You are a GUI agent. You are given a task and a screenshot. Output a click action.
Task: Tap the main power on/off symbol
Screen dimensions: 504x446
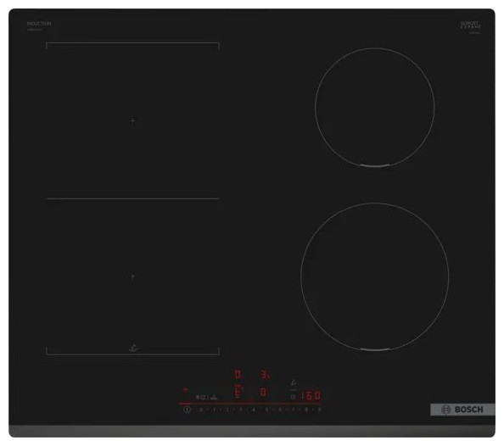187,410
